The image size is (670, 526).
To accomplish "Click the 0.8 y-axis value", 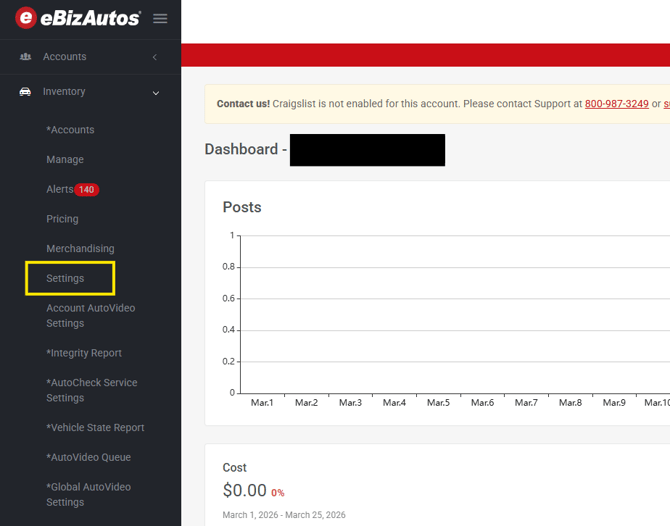I will coord(229,267).
